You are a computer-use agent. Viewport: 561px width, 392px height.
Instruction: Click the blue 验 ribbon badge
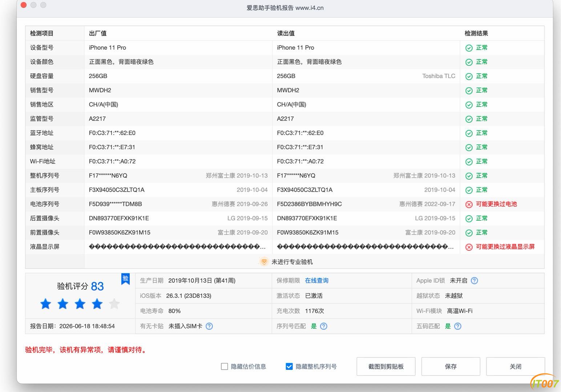tap(125, 279)
